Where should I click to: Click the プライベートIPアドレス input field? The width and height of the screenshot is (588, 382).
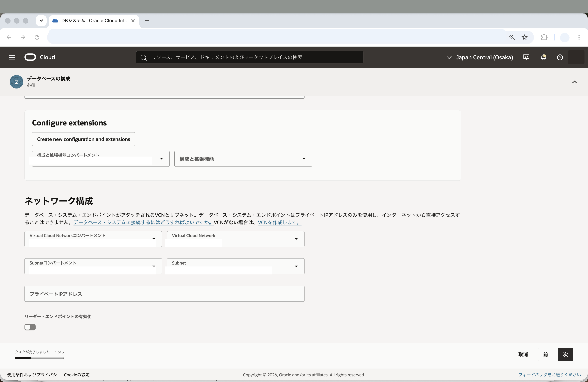tap(164, 294)
